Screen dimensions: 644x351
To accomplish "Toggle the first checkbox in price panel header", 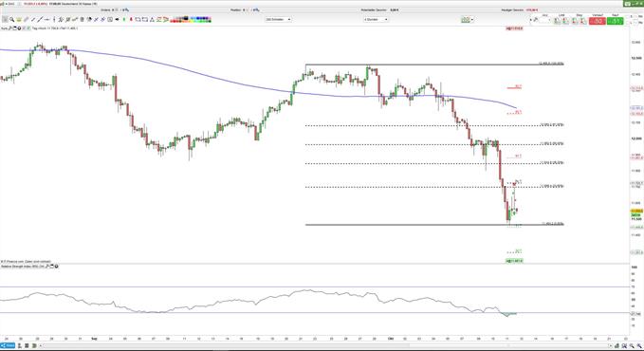I will tap(24, 28).
